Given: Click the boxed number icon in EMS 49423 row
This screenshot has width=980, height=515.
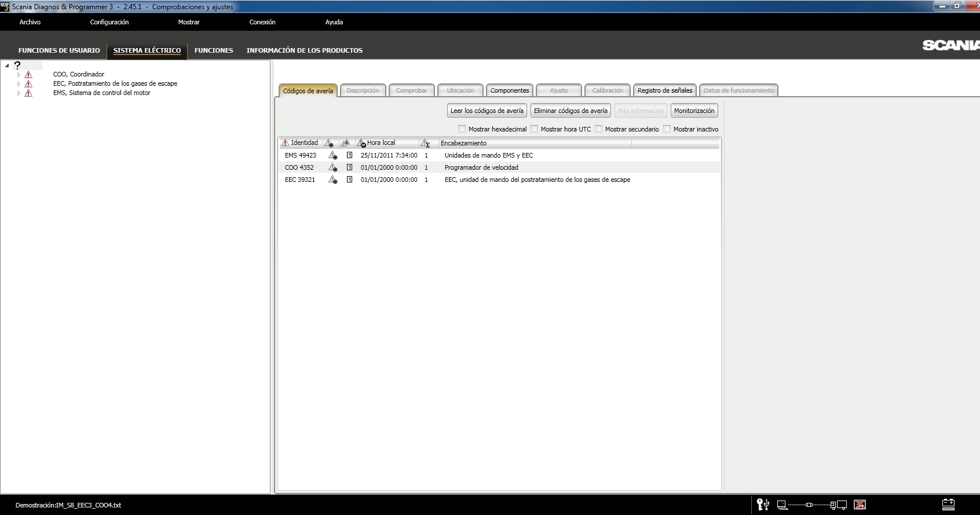Looking at the screenshot, I should [349, 155].
